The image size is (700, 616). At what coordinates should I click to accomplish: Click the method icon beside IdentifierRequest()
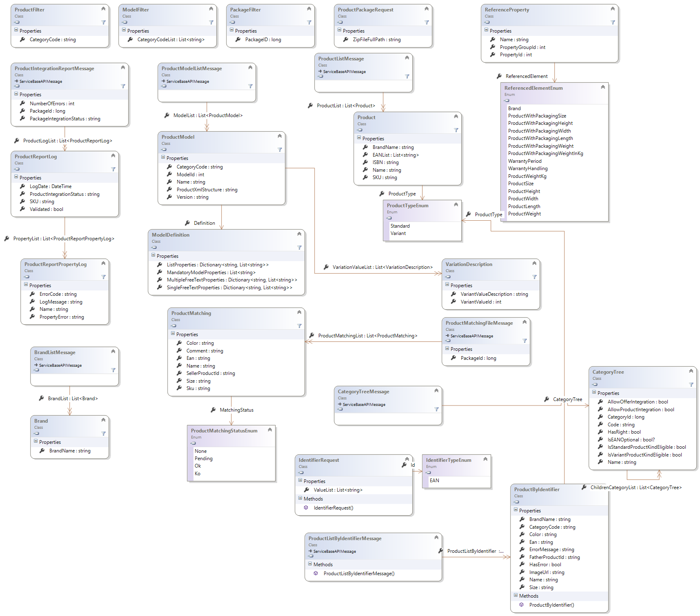(x=306, y=508)
